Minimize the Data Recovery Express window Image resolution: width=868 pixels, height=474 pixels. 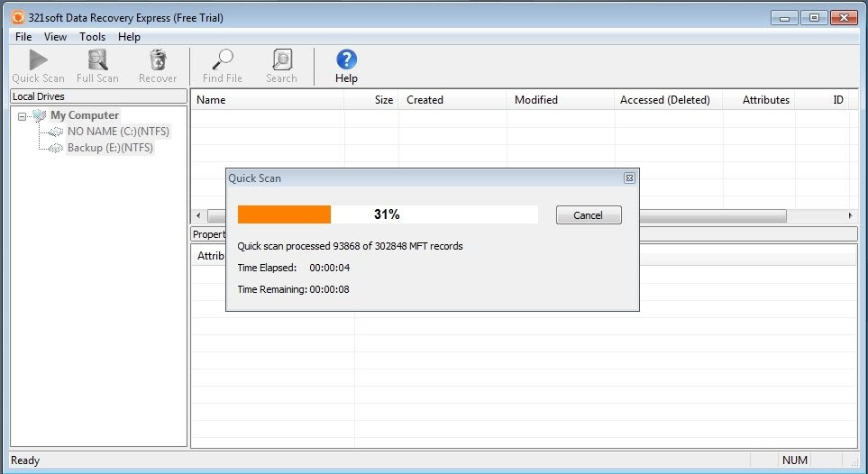(x=784, y=18)
